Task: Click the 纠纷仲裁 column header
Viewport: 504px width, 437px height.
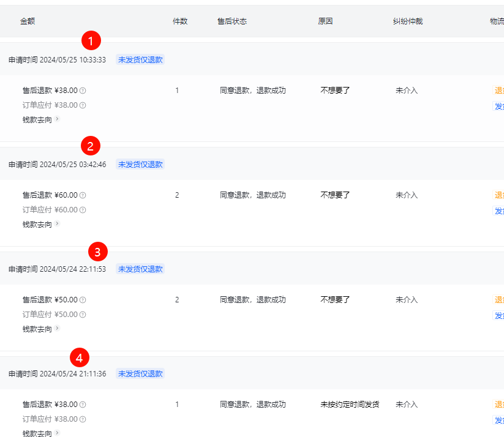Action: tap(408, 21)
